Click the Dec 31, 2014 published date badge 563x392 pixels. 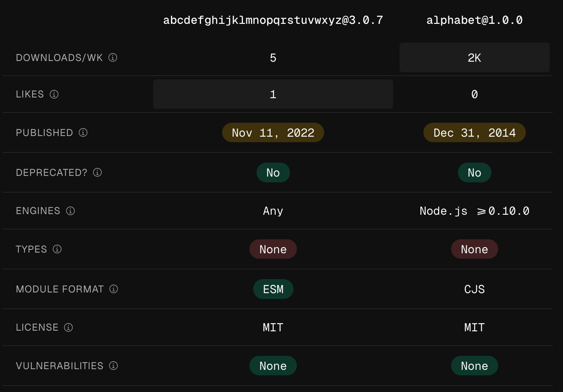[474, 133]
